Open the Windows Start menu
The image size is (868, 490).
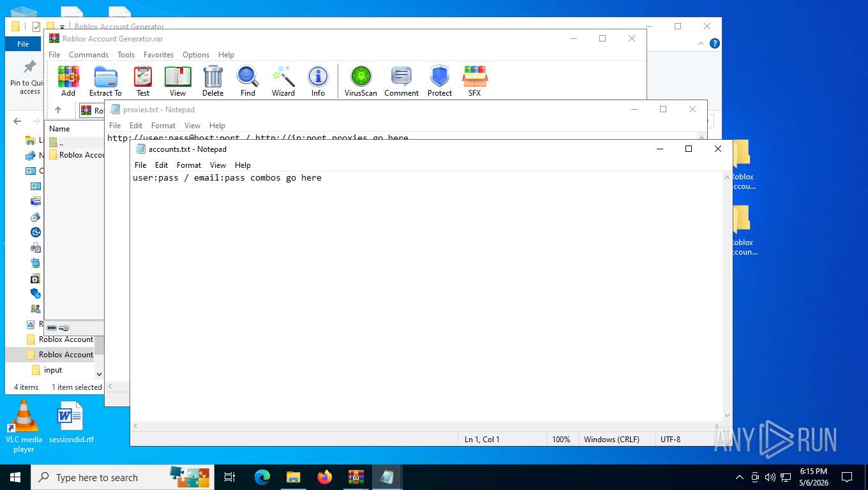point(15,477)
